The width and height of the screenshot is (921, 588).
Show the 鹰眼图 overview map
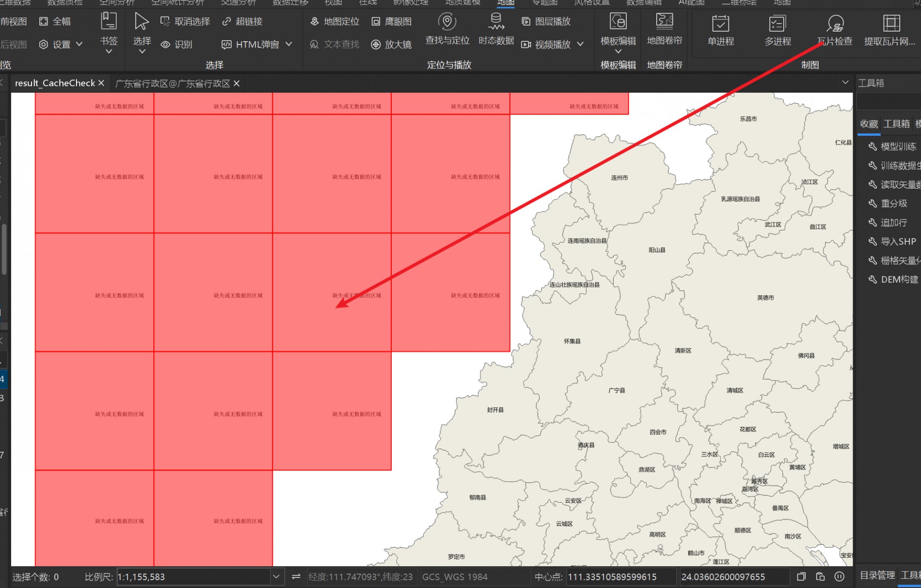pyautogui.click(x=391, y=21)
